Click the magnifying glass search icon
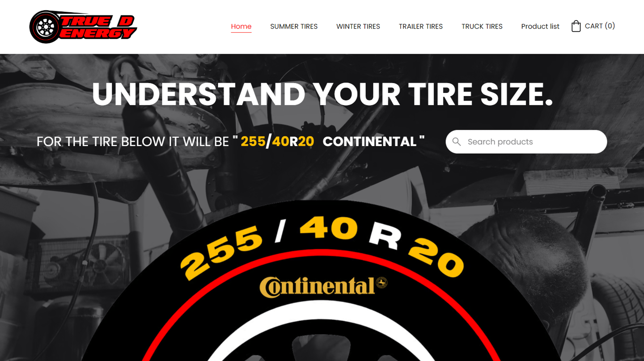 click(x=456, y=142)
